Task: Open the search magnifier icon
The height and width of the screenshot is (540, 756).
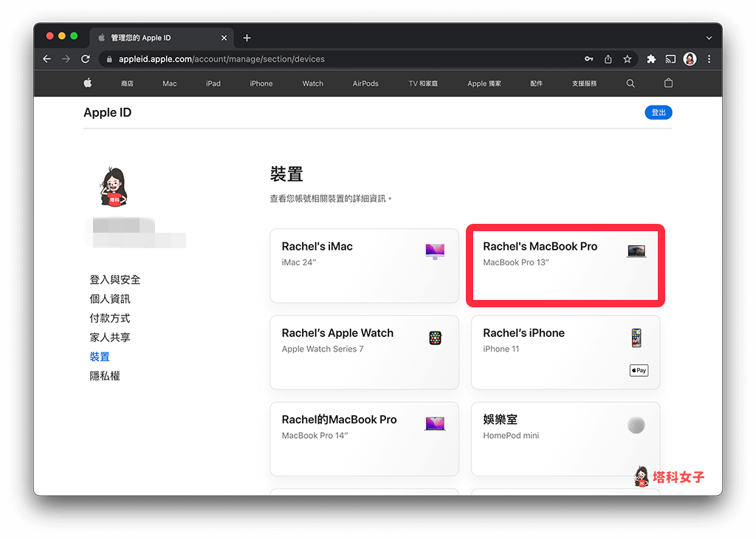Action: [x=630, y=83]
